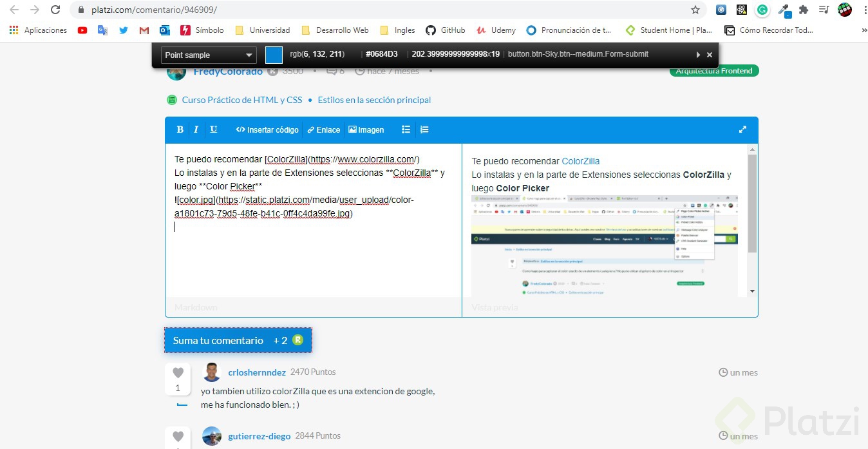Screen dimensions: 868x449
Task: Like gutierrez-diego's comment with the heart
Action: [x=178, y=436]
